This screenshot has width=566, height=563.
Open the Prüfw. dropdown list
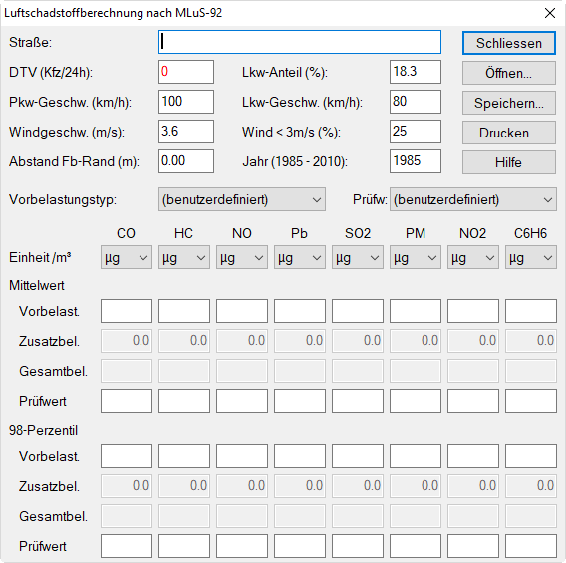(x=473, y=199)
